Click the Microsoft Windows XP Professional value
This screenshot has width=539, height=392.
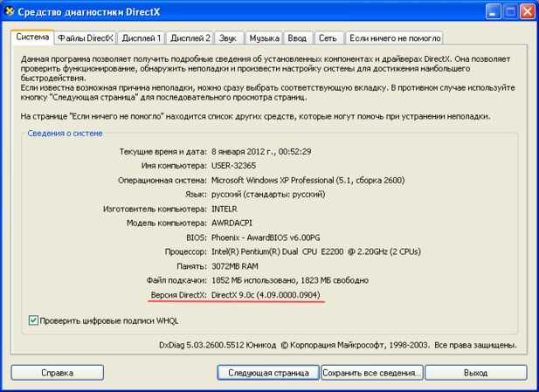pos(308,180)
